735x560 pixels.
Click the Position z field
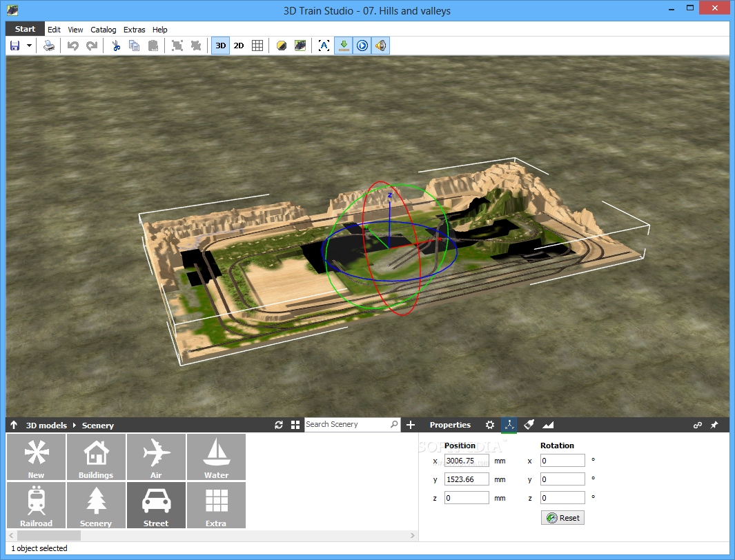coord(467,498)
